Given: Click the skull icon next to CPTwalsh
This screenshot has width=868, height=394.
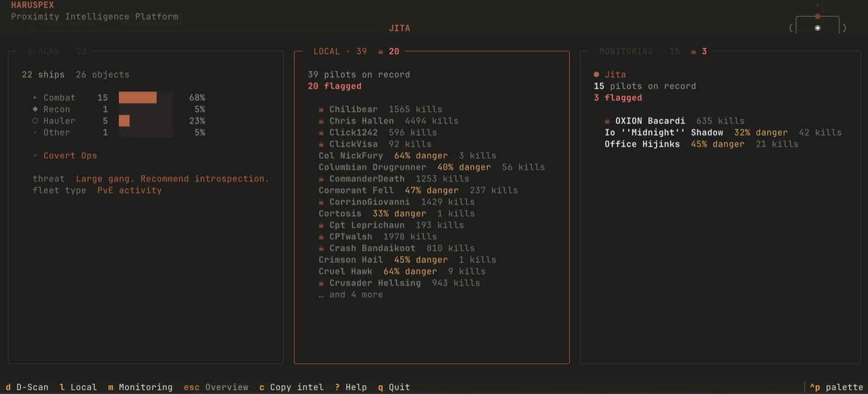Looking at the screenshot, I should tap(321, 237).
